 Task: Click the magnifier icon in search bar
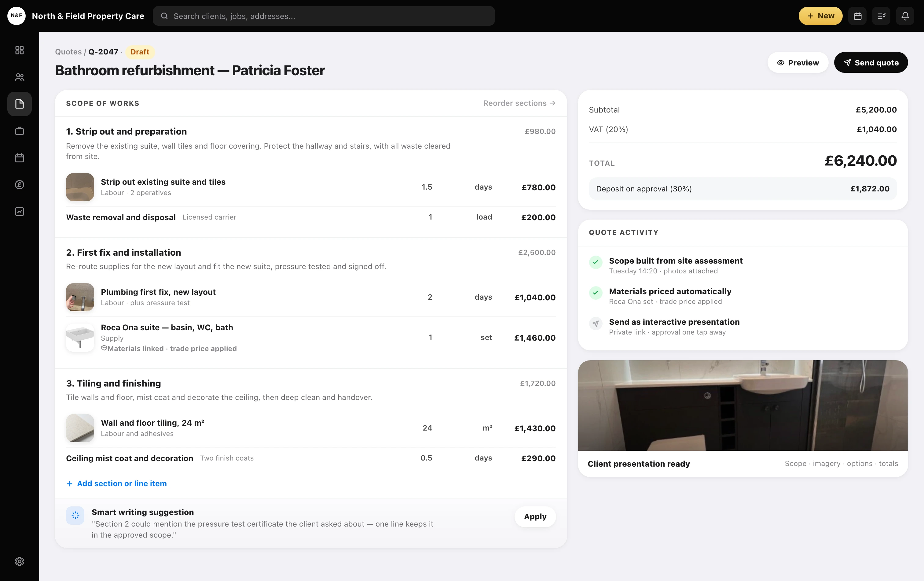(164, 16)
